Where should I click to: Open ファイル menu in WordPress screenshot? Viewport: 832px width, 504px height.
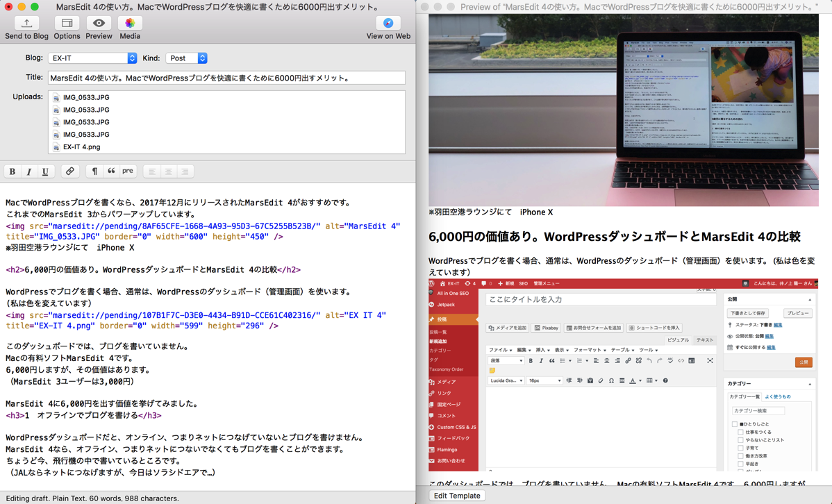(x=500, y=350)
